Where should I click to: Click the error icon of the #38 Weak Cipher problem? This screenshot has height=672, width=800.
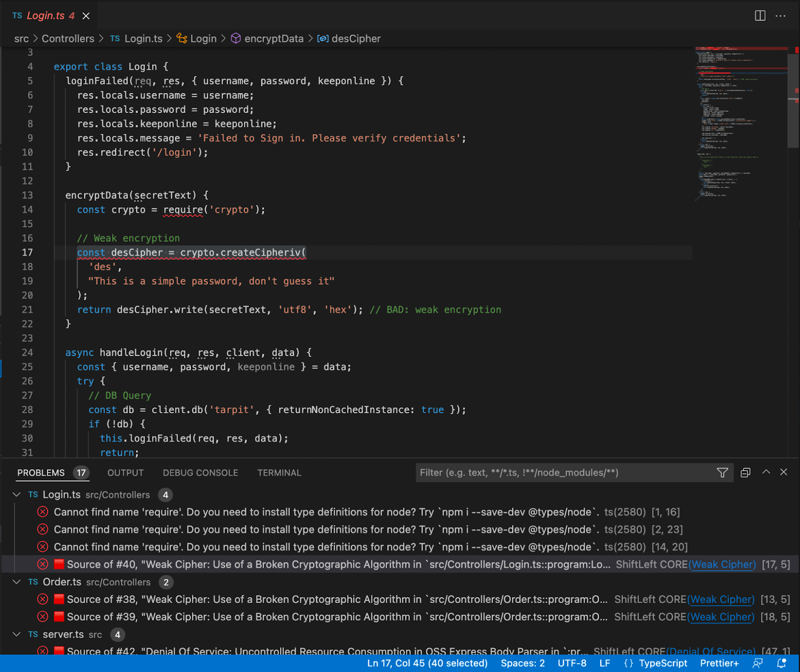tap(43, 599)
